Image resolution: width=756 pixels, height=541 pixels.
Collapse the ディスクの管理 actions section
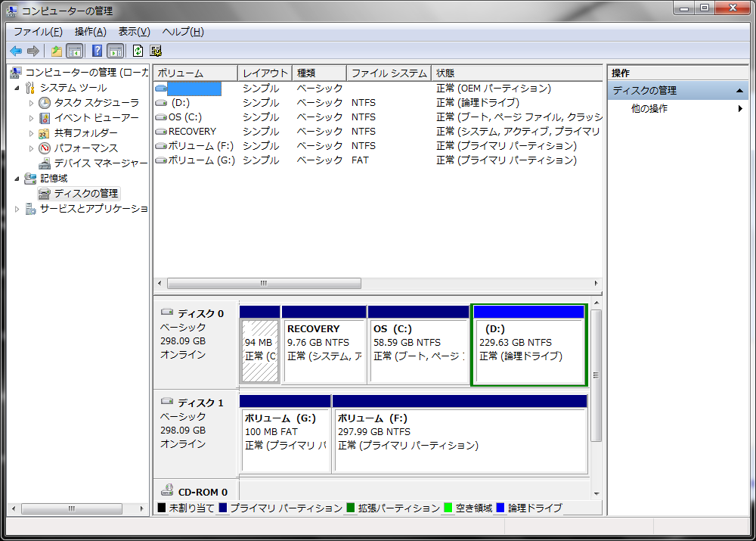tap(739, 91)
